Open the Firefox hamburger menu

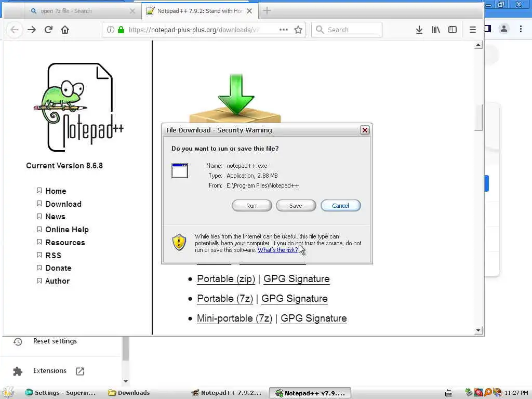pos(472,30)
